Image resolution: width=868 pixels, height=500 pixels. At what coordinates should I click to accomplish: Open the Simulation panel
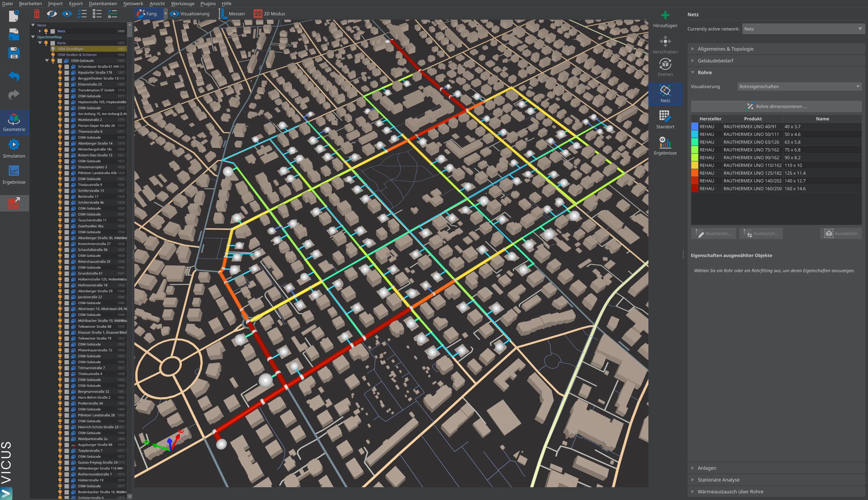pyautogui.click(x=14, y=148)
